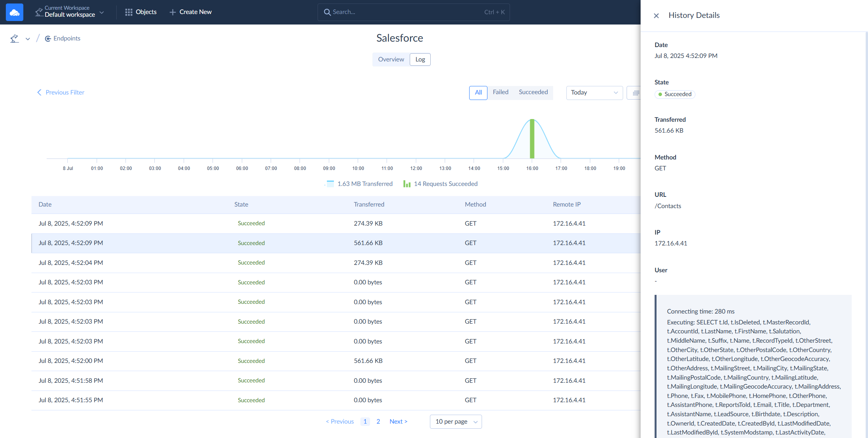Switch to the Log tab

pyautogui.click(x=420, y=60)
